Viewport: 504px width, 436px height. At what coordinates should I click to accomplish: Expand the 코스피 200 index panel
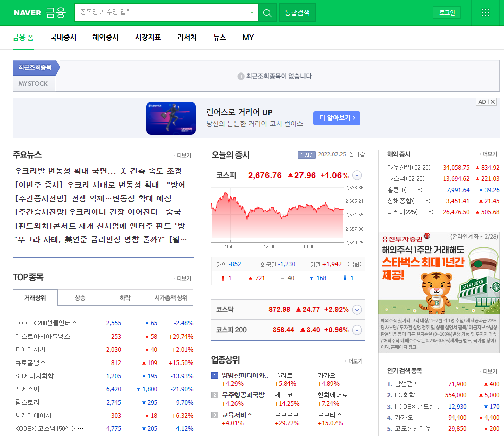[357, 330]
